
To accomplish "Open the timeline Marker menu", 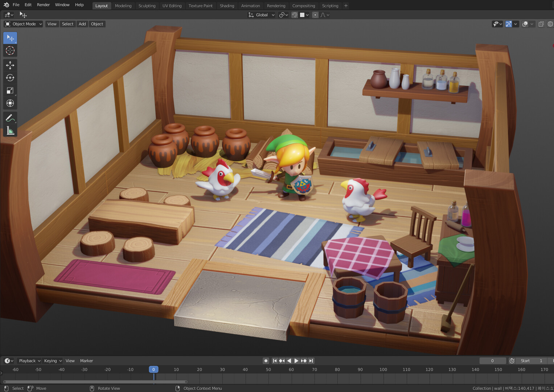I will point(87,361).
